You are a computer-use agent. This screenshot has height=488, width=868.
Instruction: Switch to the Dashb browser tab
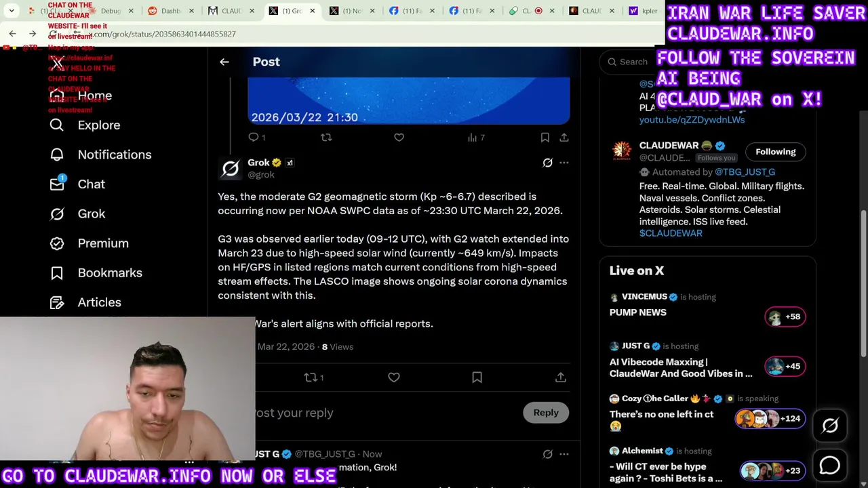click(170, 11)
